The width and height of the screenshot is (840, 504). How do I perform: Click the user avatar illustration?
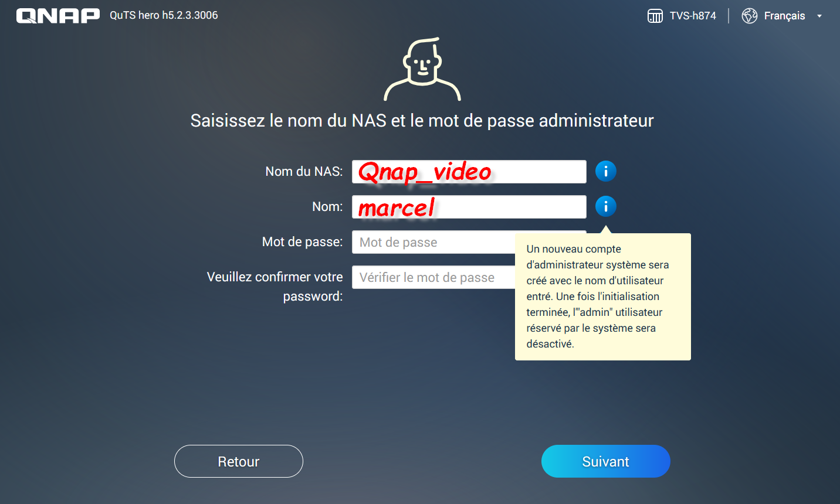tap(422, 69)
